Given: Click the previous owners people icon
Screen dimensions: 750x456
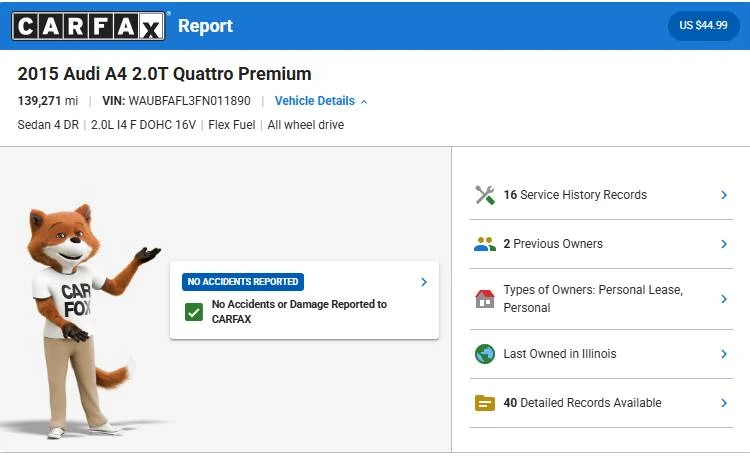Looking at the screenshot, I should tap(485, 244).
